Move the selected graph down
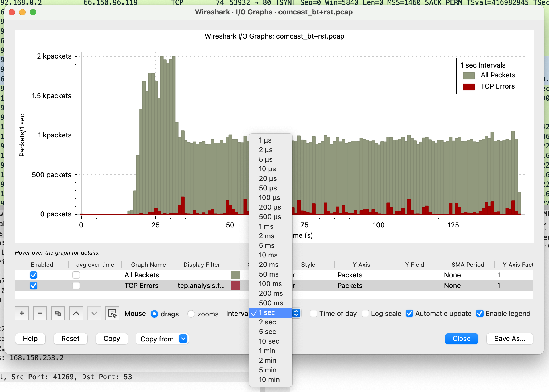This screenshot has width=549, height=392. [94, 313]
